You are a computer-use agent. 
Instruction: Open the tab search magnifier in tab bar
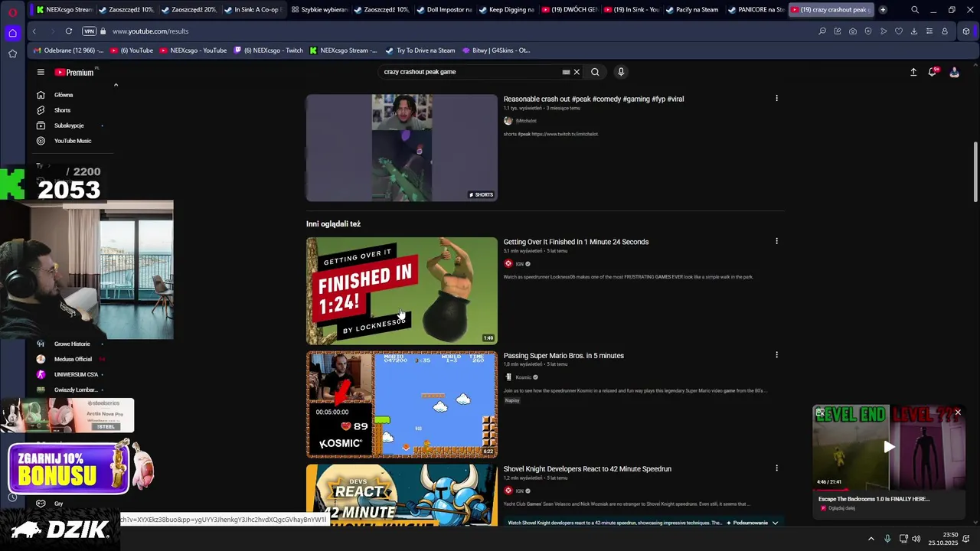[x=915, y=10]
